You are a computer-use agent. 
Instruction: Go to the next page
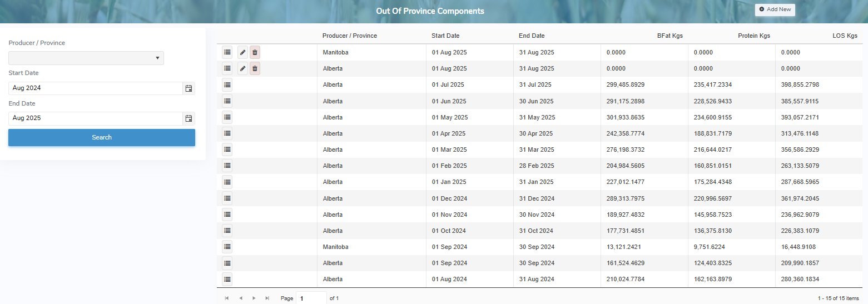254,298
